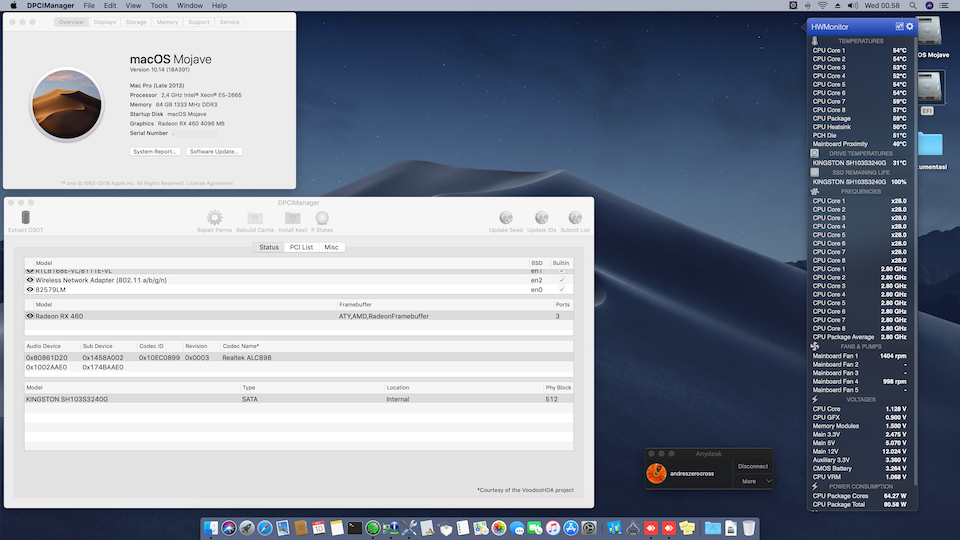Viewport: 960px width, 540px height.
Task: Click the Repair Perms gear icon
Action: tap(214, 218)
